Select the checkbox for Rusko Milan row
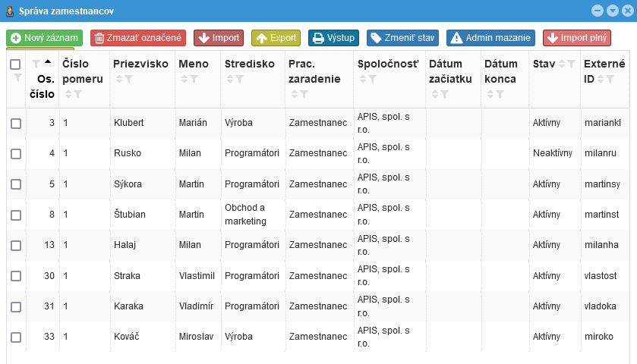 pyautogui.click(x=16, y=153)
